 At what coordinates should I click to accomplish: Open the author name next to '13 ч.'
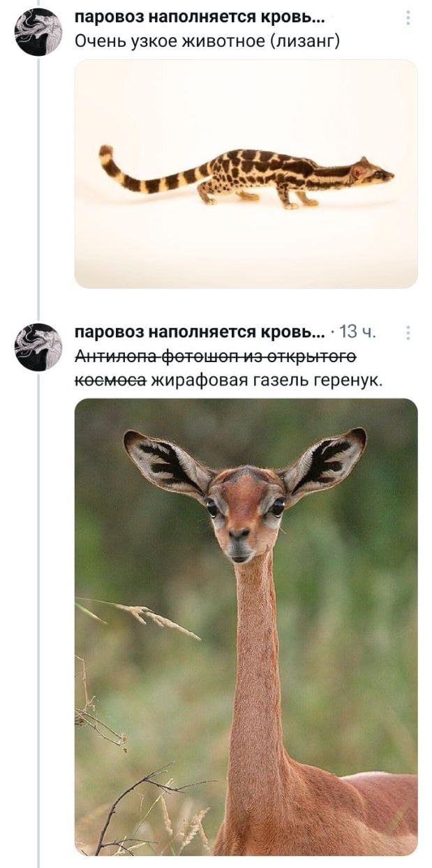tap(199, 331)
